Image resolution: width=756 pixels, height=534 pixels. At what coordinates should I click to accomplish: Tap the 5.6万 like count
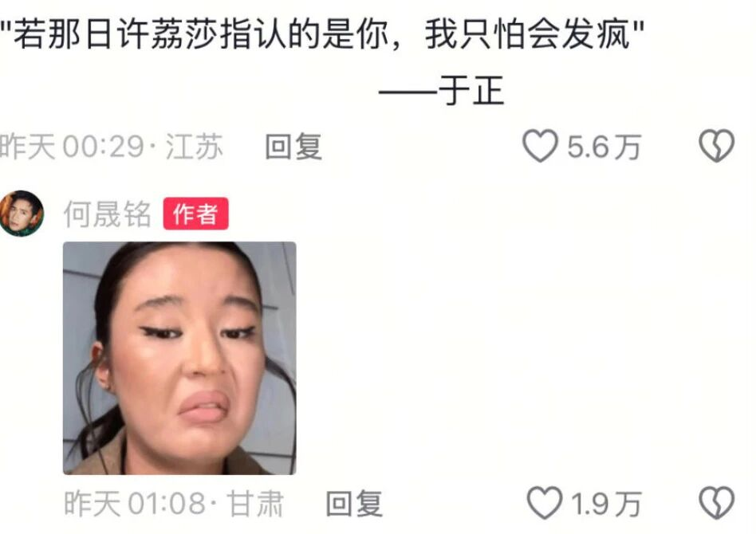pos(604,147)
